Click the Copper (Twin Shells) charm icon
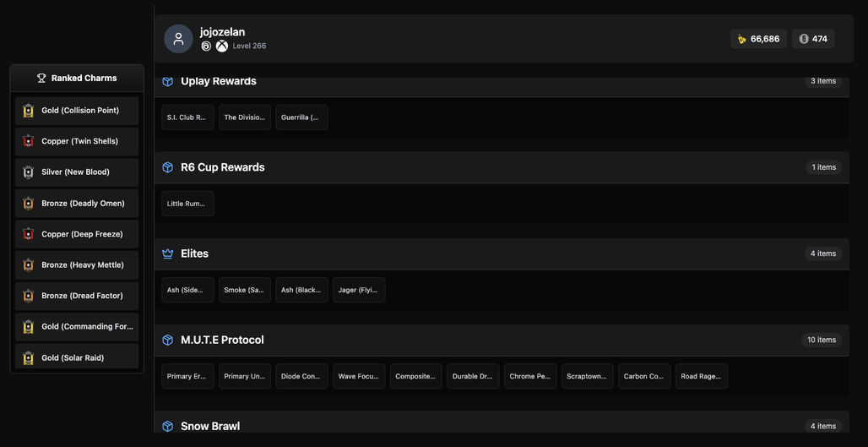 click(x=28, y=141)
